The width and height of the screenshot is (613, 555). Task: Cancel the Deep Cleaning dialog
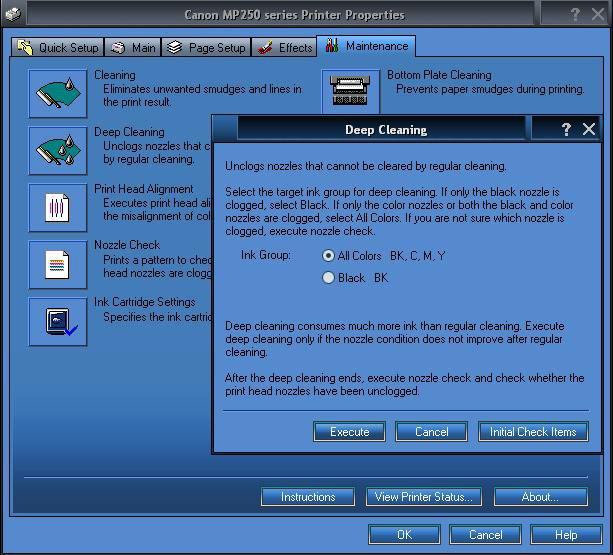432,431
